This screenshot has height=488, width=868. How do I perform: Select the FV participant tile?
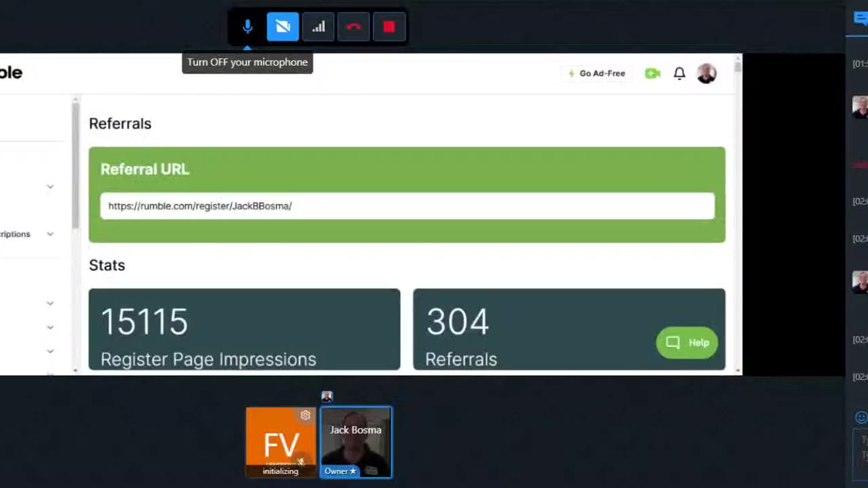(281, 442)
